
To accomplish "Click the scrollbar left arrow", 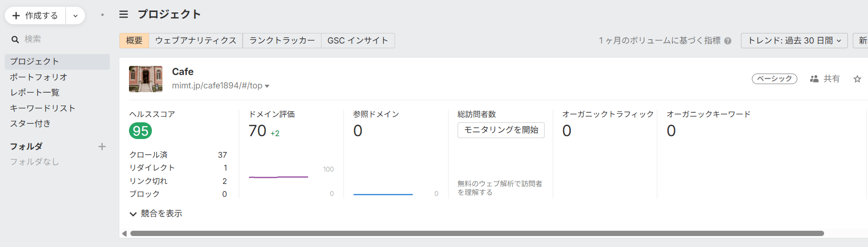I will tap(124, 234).
